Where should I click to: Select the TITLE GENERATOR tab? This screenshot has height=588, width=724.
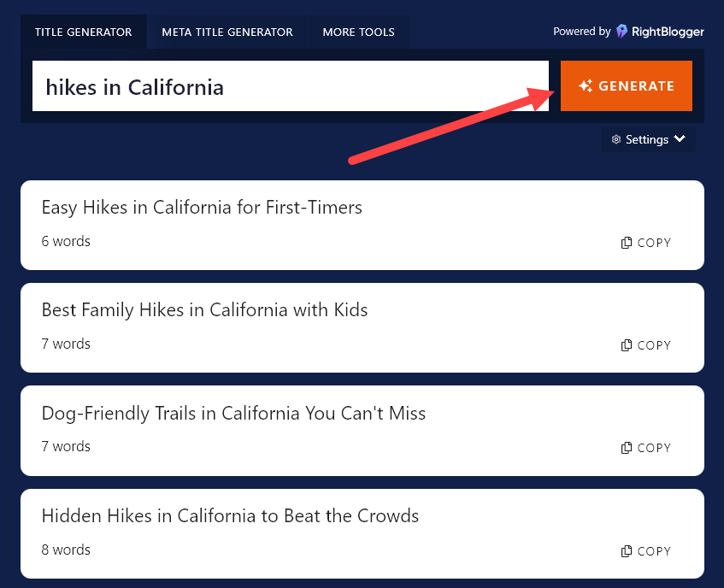tap(83, 31)
